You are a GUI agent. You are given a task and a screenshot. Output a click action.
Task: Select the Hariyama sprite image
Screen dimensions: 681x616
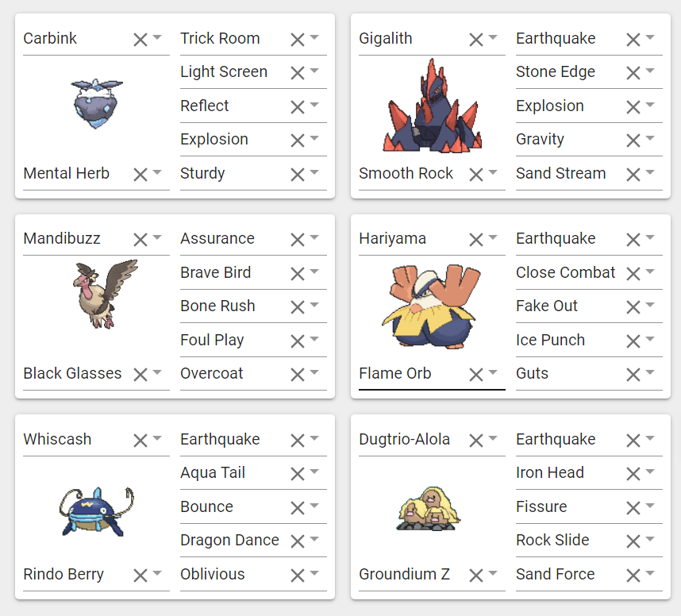(x=431, y=306)
